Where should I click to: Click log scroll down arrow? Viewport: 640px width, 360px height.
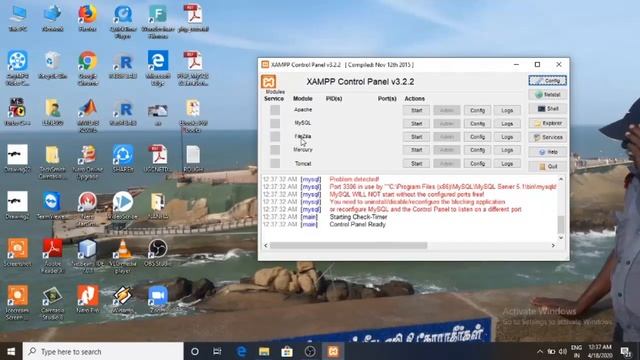561,238
